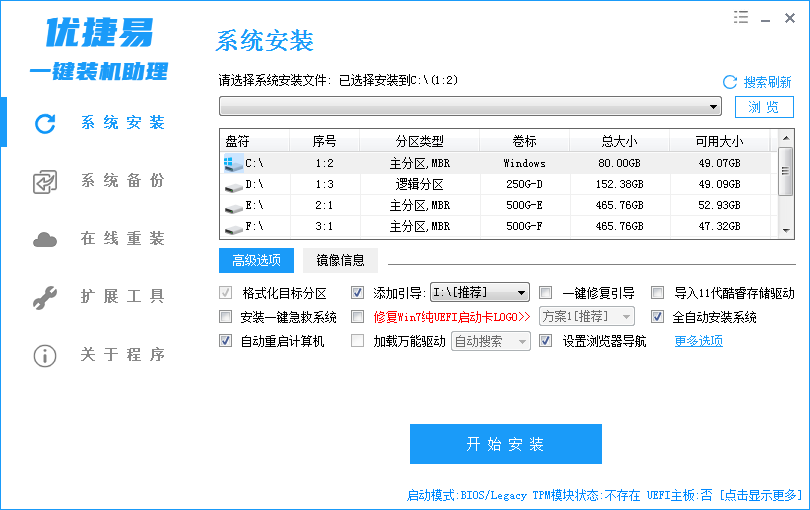
Task: Toggle the 自动重启计算机 checkbox
Action: [226, 341]
